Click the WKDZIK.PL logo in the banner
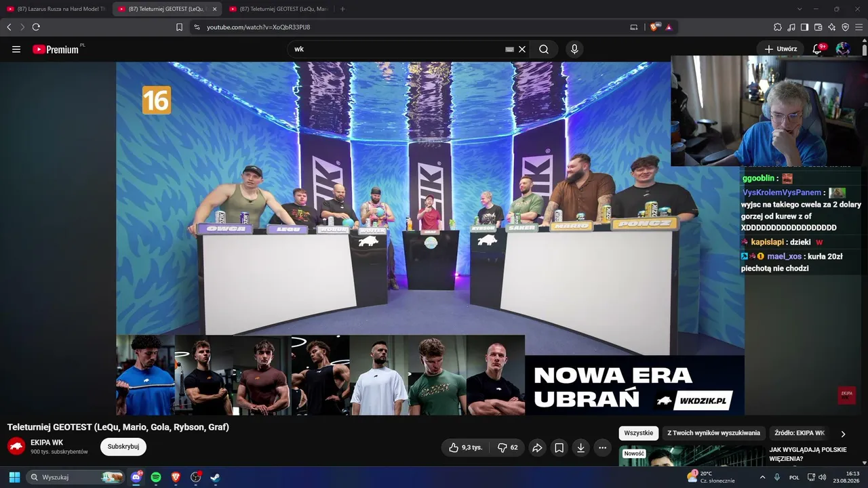The height and width of the screenshot is (488, 868). pyautogui.click(x=695, y=400)
